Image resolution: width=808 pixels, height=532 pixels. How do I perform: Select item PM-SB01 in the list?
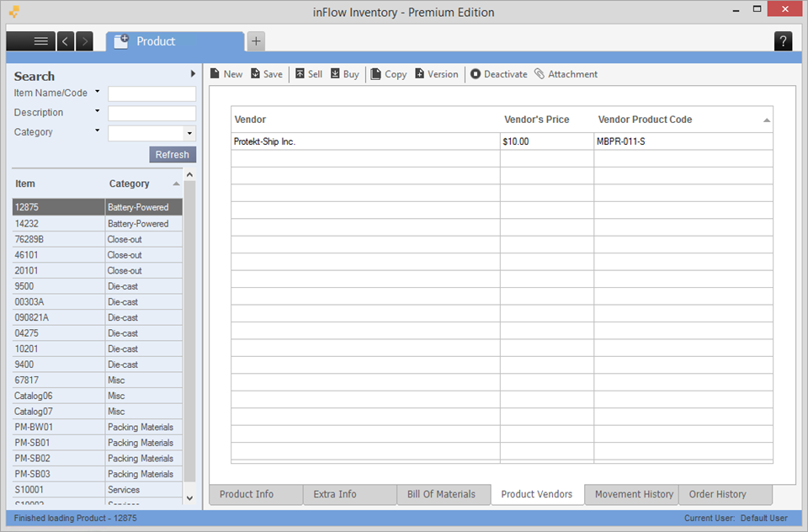(x=98, y=443)
